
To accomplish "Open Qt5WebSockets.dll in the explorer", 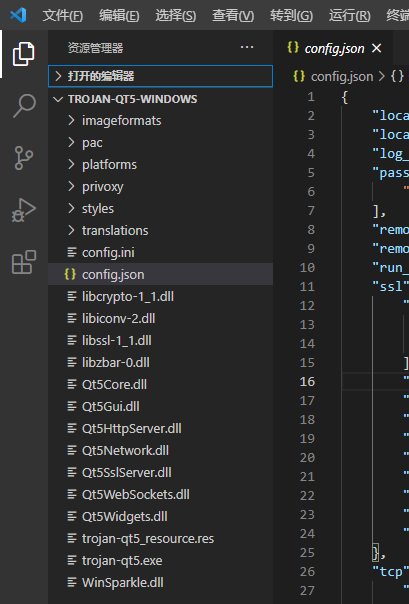I will [161, 494].
